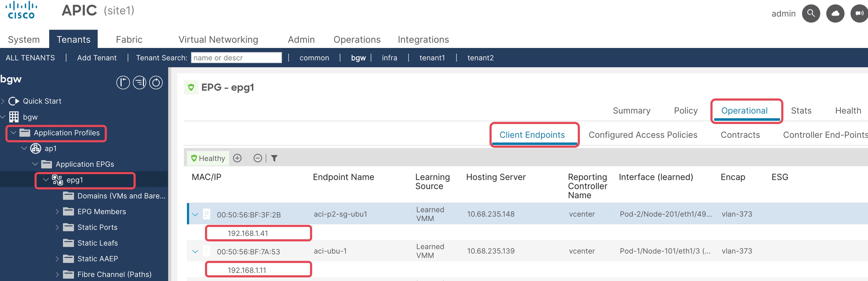This screenshot has width=868, height=281.
Task: Collapse the Application EPGs chevron
Action: (35, 164)
